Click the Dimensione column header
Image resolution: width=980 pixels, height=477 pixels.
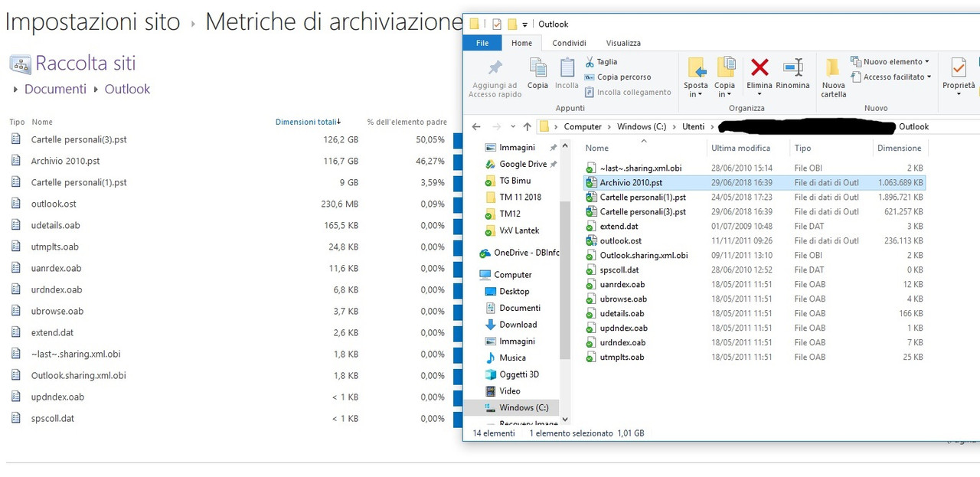point(899,149)
